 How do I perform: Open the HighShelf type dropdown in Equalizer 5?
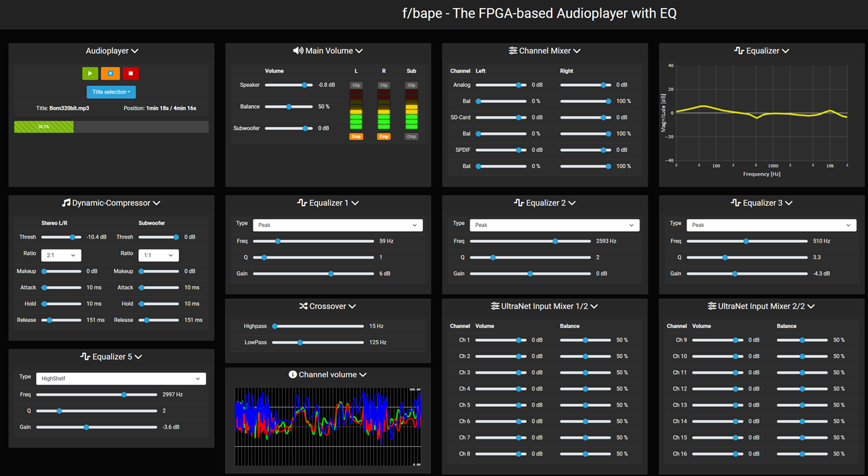click(121, 378)
